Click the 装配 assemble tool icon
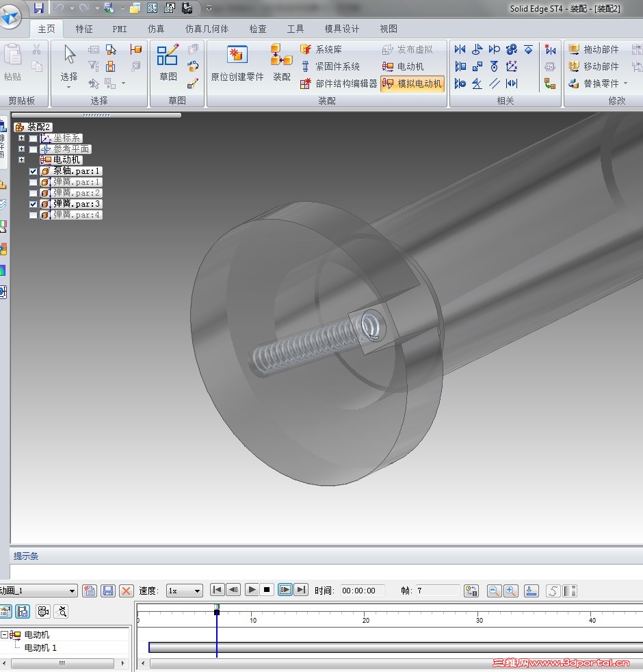Viewport: 643px width, 672px height. [281, 62]
